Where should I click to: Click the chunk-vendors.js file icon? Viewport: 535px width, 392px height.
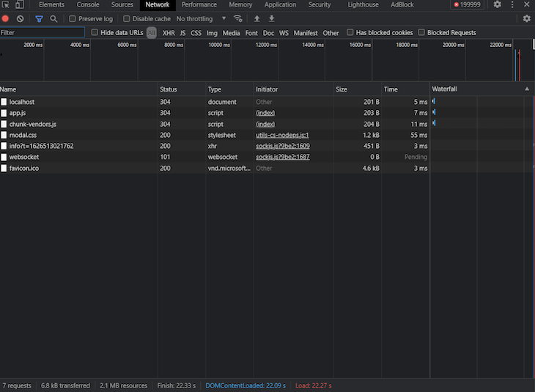coord(4,124)
